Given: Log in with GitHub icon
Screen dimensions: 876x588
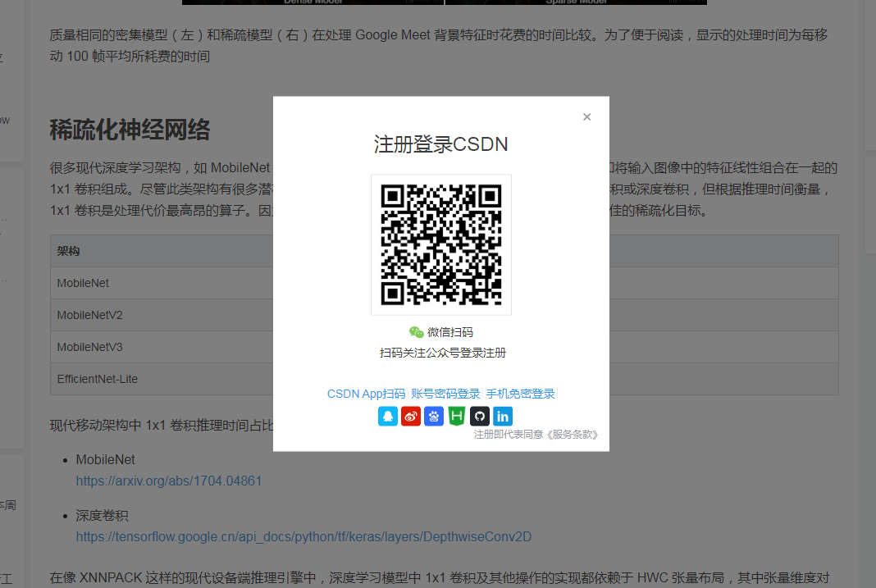Looking at the screenshot, I should tap(479, 417).
